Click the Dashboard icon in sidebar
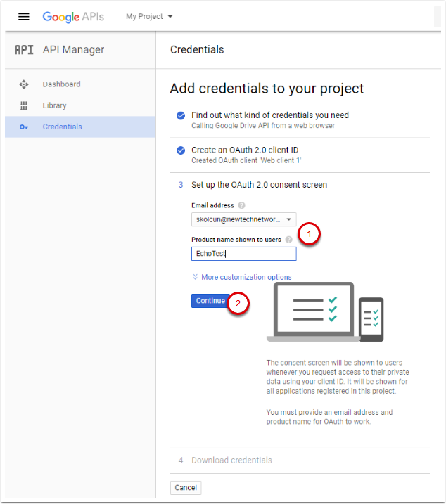Viewport: 446px width, 504px height. [x=23, y=84]
